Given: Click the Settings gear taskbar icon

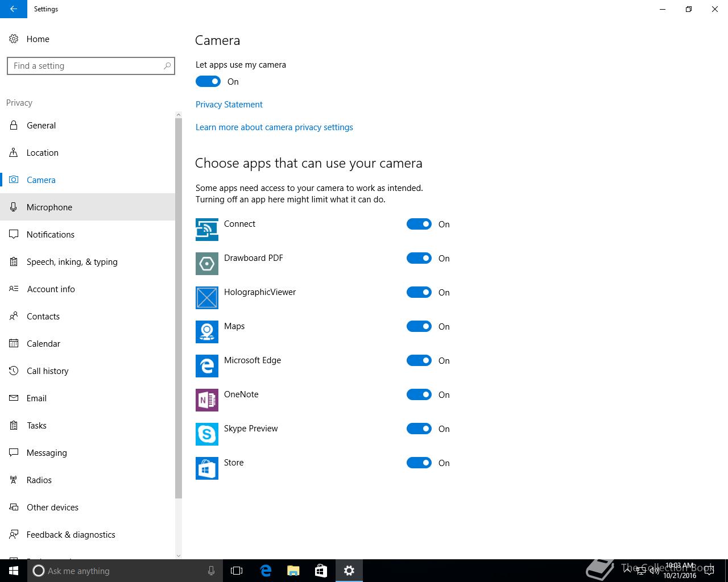Looking at the screenshot, I should tap(349, 571).
